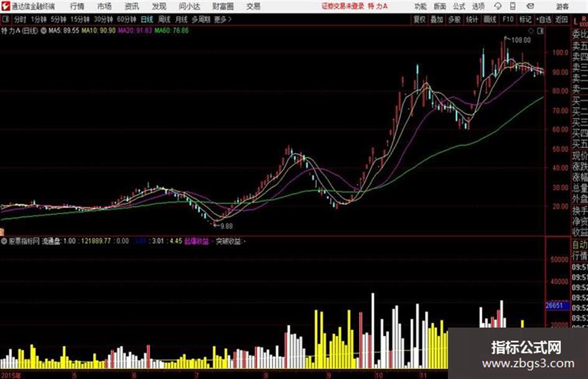This screenshot has height=379, width=588.
Task: Click month 11 on the time axis
Action: click(423, 375)
